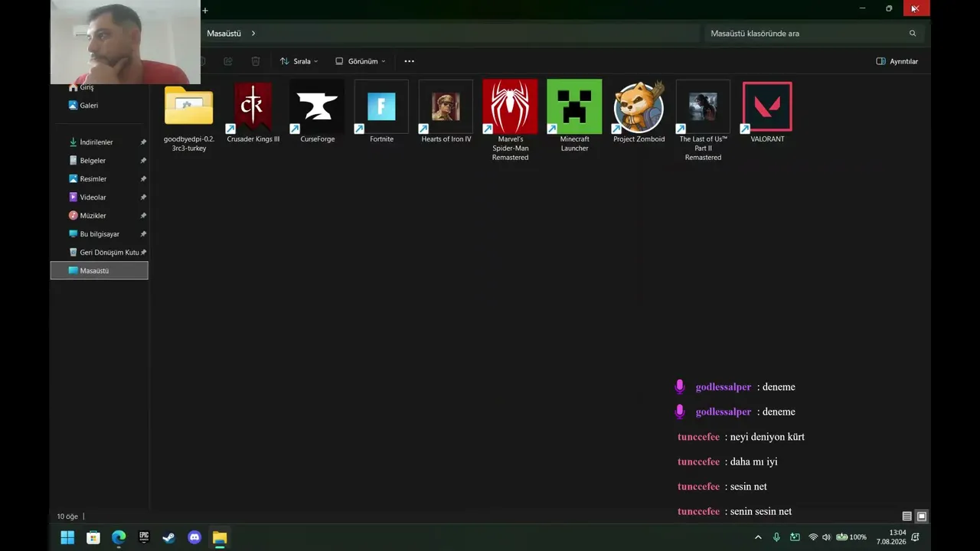Viewport: 980px width, 551px height.
Task: Click chat message 'daha mı iyi'
Action: pyautogui.click(x=753, y=462)
